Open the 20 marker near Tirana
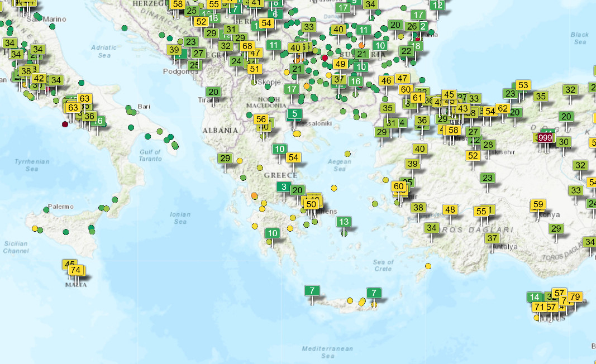The image size is (596, 364). (x=213, y=92)
